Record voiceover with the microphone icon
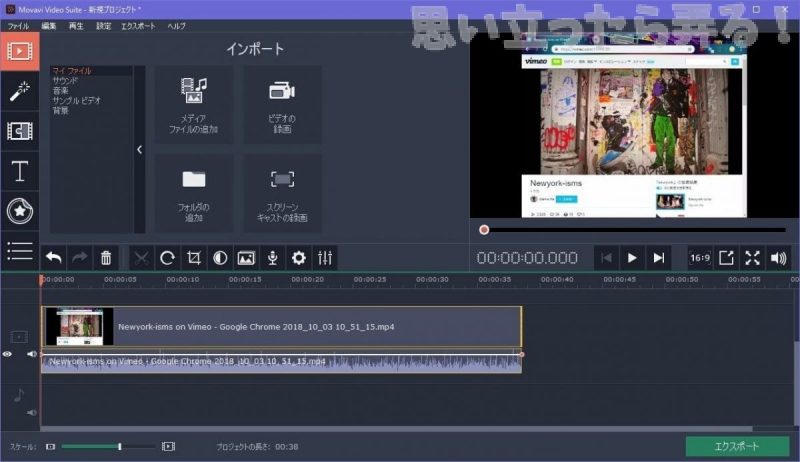Image resolution: width=800 pixels, height=462 pixels. coord(272,258)
